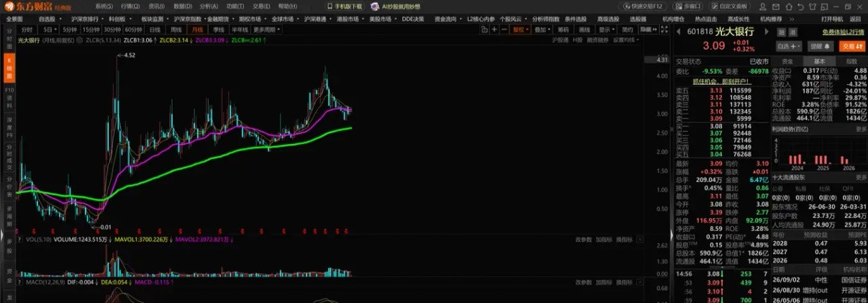This screenshot has width=868, height=303.
Task: Open the 数据(D) menu
Action: pyautogui.click(x=182, y=6)
